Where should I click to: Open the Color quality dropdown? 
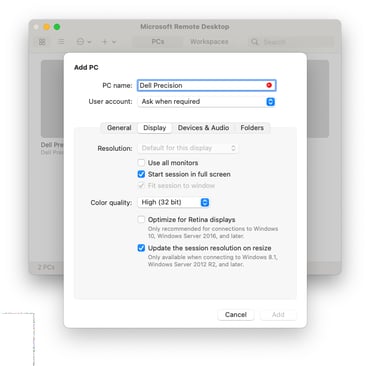click(x=174, y=202)
